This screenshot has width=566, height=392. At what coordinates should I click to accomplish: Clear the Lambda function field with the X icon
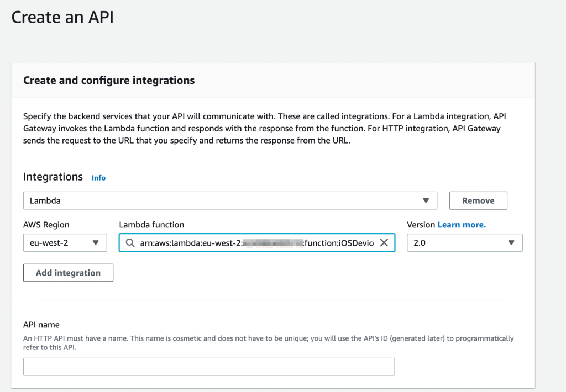(x=384, y=243)
